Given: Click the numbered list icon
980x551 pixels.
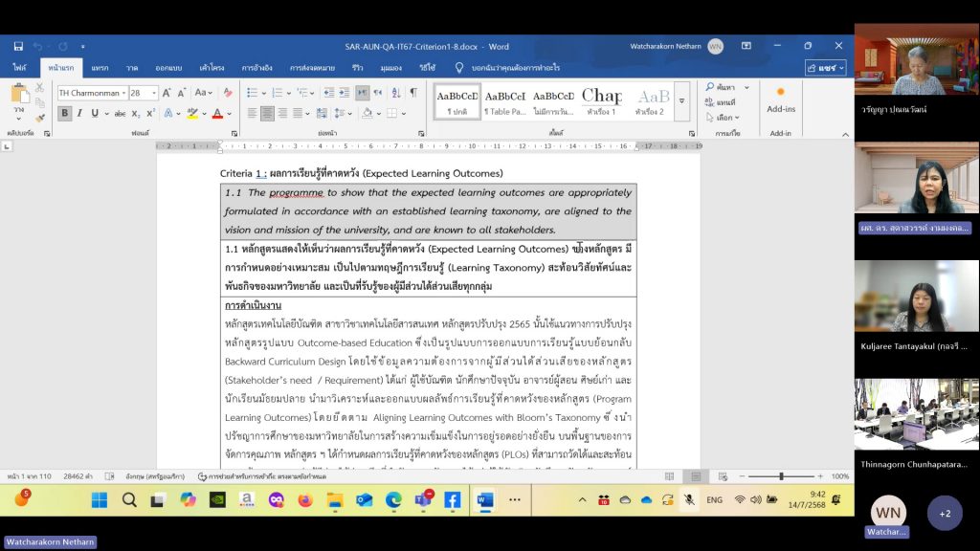Looking at the screenshot, I should point(277,93).
